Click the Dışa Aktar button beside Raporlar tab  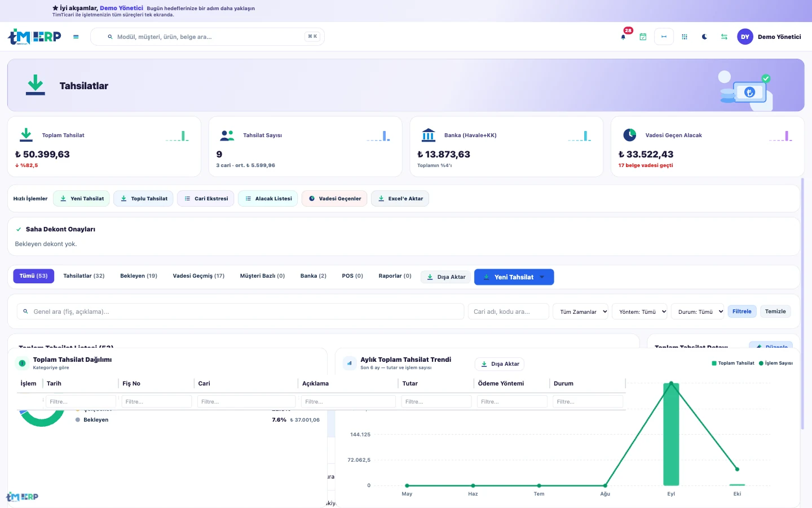pos(446,277)
